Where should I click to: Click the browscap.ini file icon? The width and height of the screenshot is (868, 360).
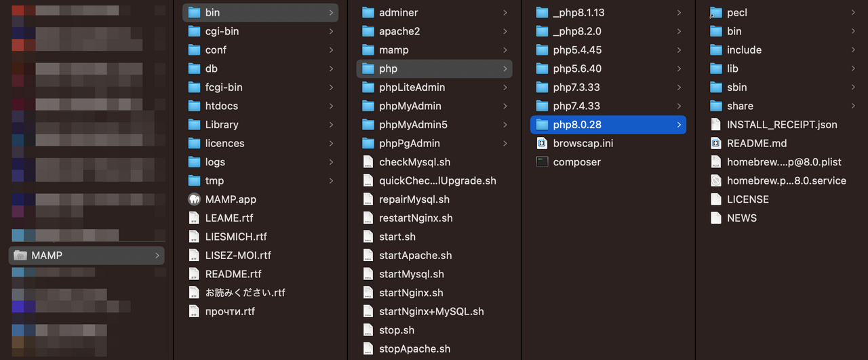coord(542,143)
